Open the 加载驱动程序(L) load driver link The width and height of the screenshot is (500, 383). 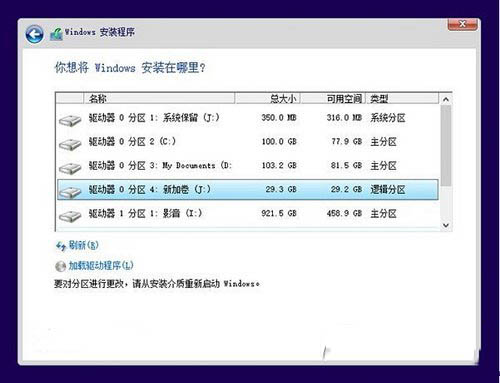pyautogui.click(x=101, y=265)
